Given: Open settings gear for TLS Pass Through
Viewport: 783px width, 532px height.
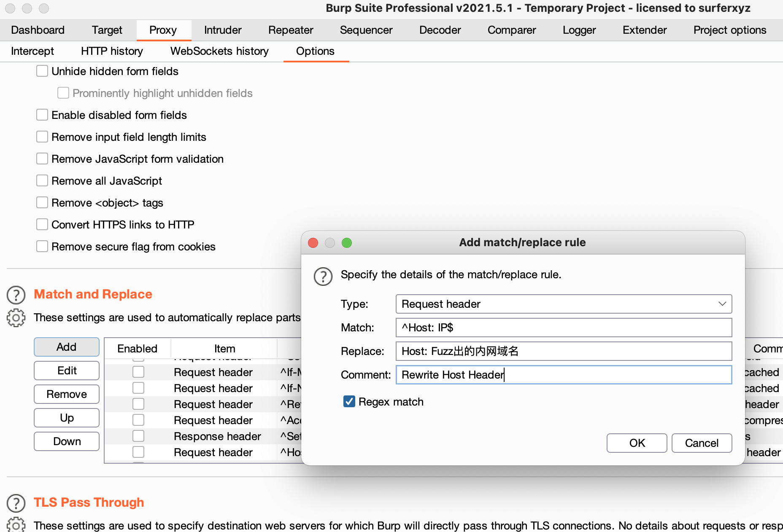Looking at the screenshot, I should pyautogui.click(x=16, y=525).
